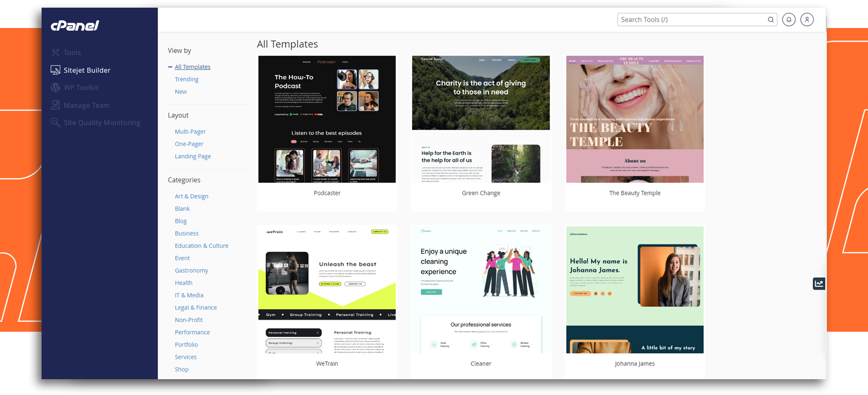Click the cPanel logo

click(75, 26)
